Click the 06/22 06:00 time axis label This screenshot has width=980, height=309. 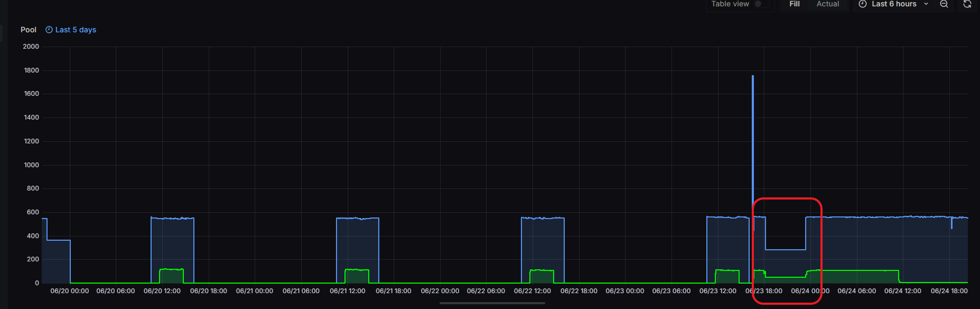[486, 291]
